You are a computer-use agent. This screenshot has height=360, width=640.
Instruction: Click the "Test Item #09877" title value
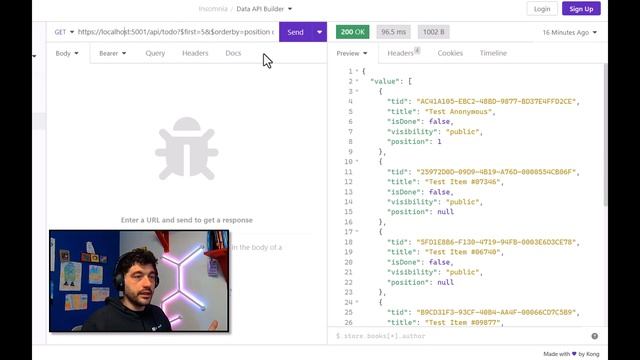pos(464,322)
